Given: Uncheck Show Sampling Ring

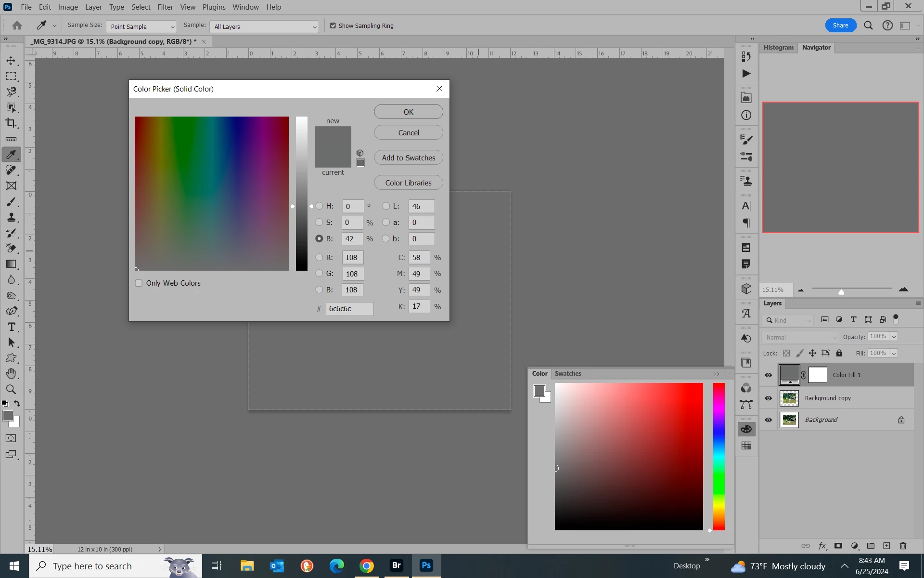Looking at the screenshot, I should [x=333, y=26].
